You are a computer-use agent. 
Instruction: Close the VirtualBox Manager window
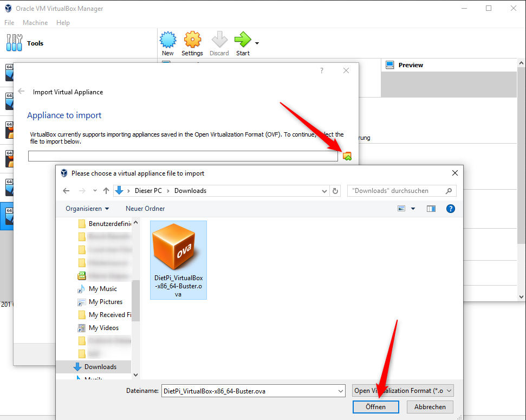pyautogui.click(x=514, y=8)
